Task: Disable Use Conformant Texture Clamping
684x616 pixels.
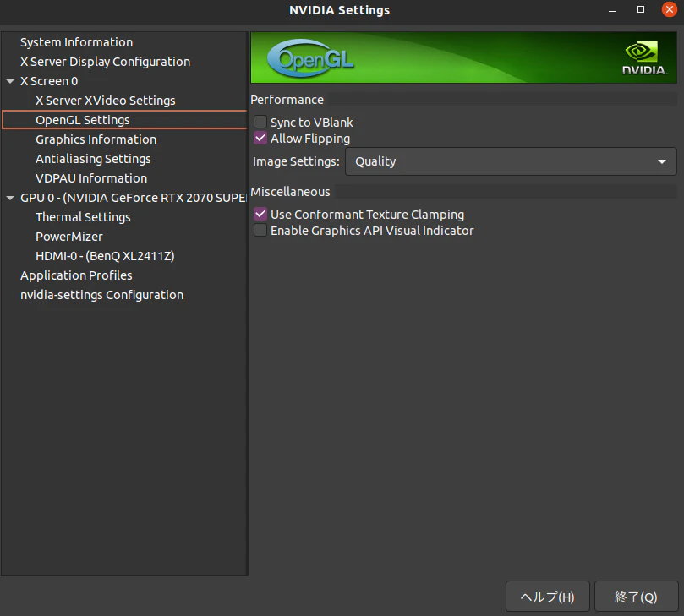Action: coord(260,214)
